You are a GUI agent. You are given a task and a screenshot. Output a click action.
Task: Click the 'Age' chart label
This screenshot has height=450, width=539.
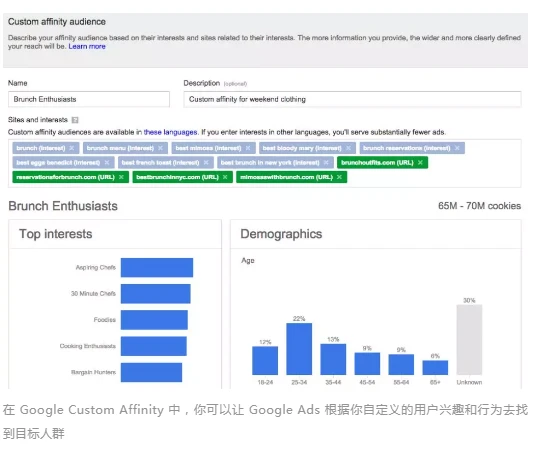point(248,261)
